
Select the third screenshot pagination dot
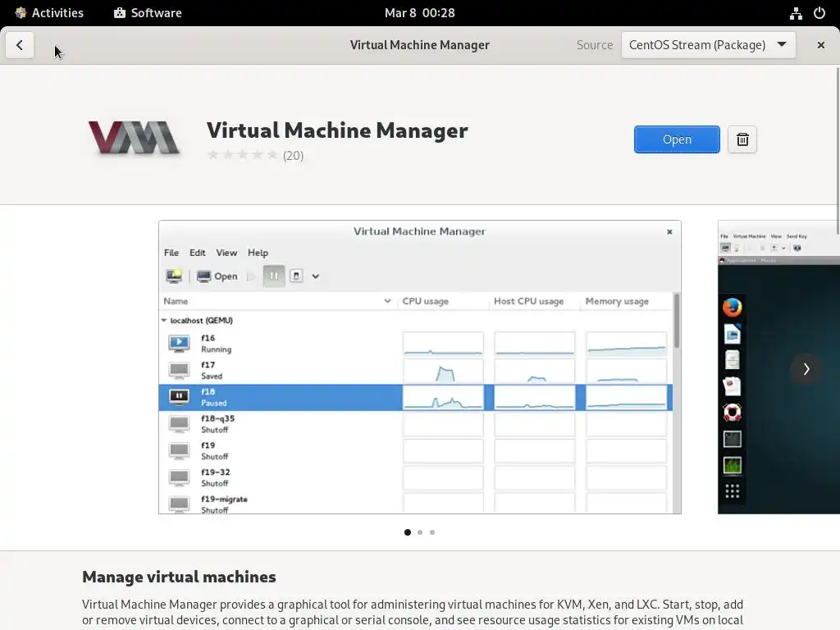(x=432, y=532)
